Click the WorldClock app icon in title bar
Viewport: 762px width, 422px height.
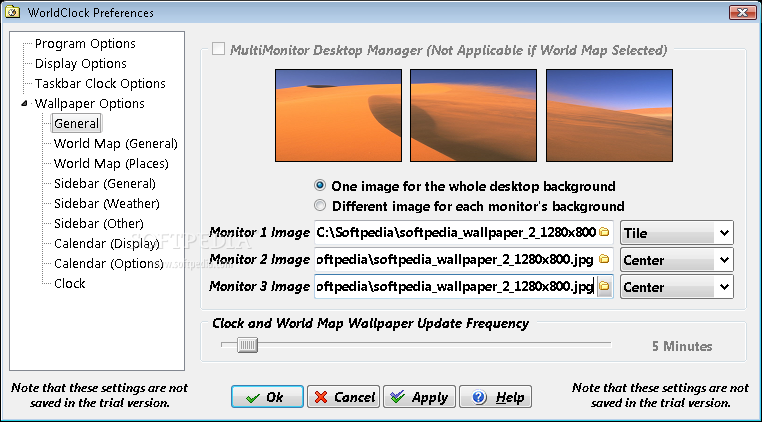(x=13, y=12)
